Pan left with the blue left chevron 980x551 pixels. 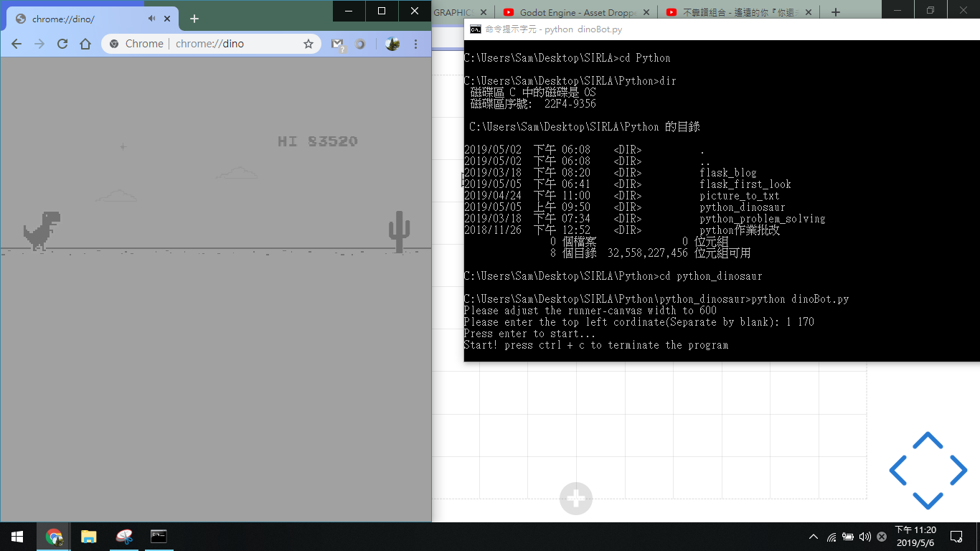(x=898, y=470)
